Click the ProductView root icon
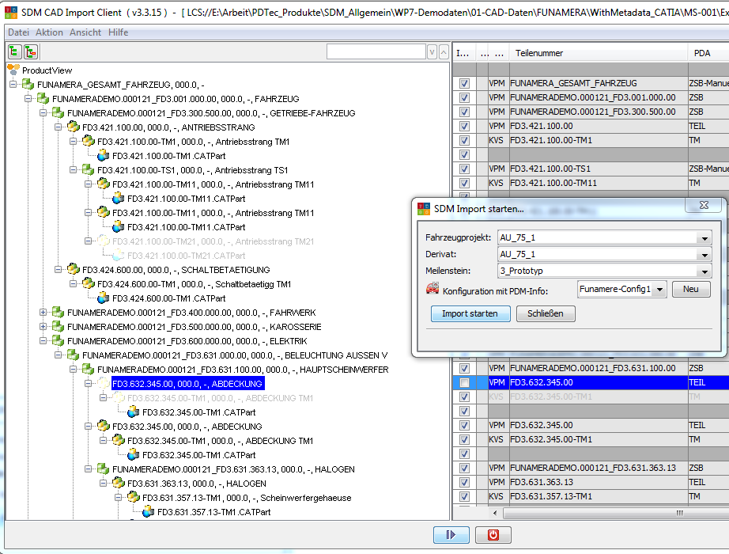This screenshot has width=729, height=554. [13, 70]
